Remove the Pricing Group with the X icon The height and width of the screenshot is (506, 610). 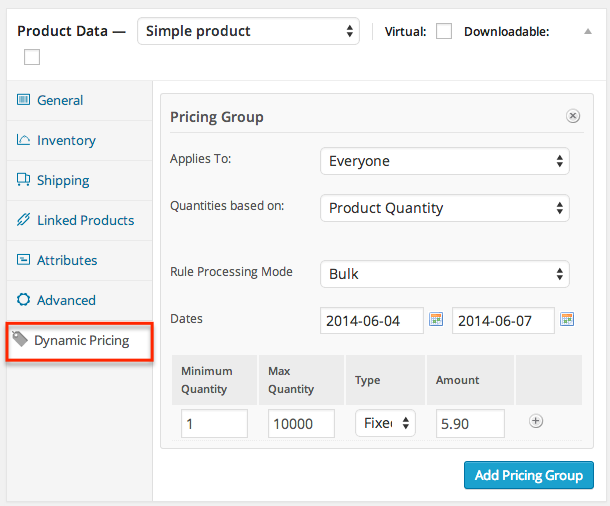(x=573, y=116)
